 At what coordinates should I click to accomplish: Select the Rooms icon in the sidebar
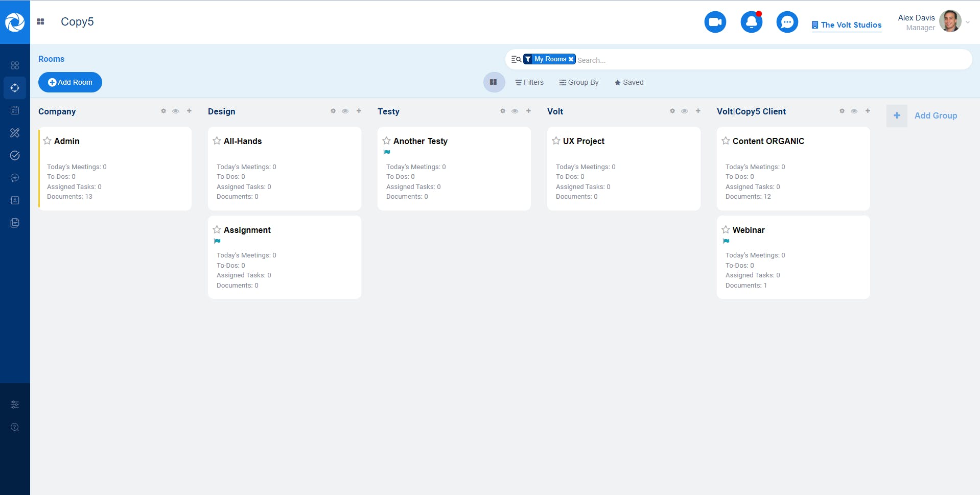[15, 88]
